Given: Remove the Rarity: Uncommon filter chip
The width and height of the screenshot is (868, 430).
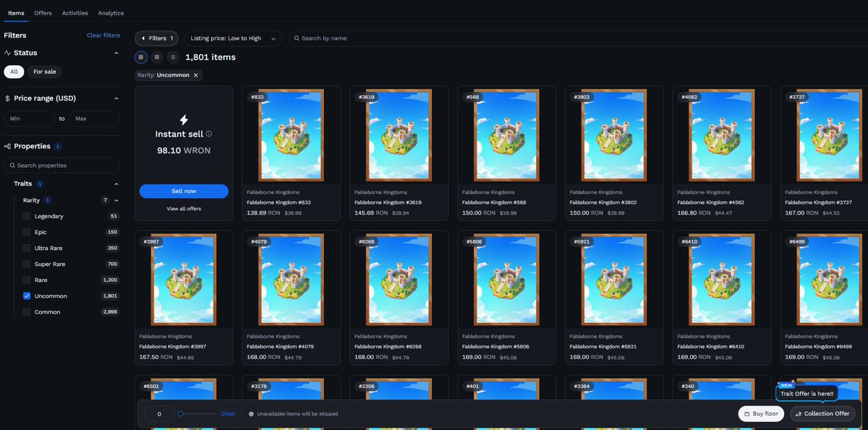Looking at the screenshot, I should pos(195,75).
